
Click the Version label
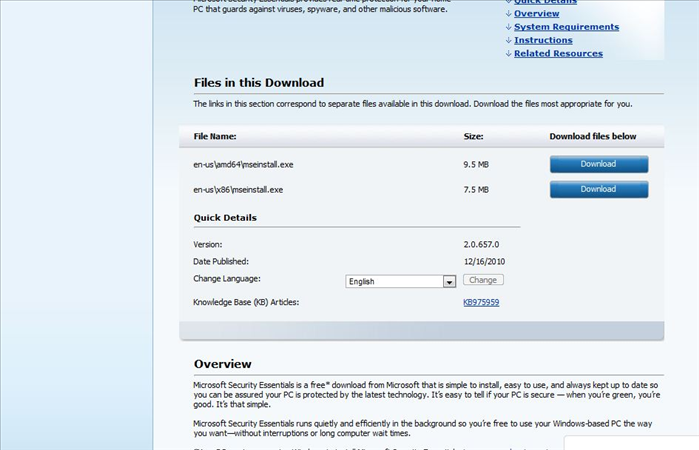coord(208,244)
